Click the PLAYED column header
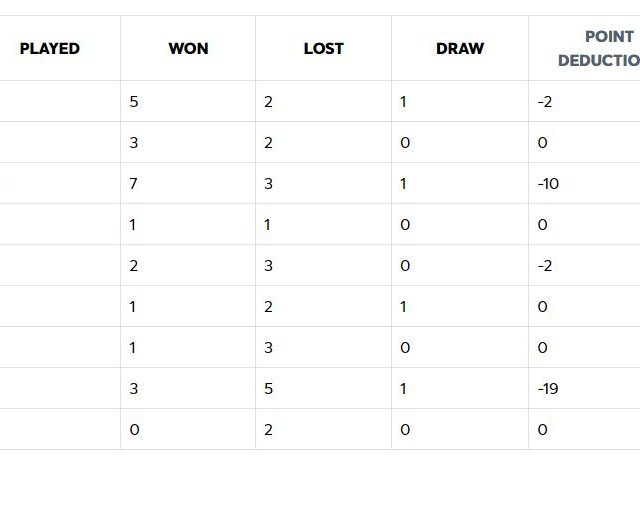This screenshot has width=640, height=530. [x=49, y=48]
